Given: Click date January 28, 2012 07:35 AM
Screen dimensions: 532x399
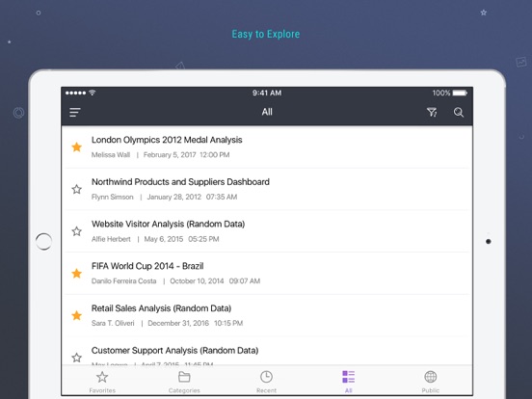Looking at the screenshot, I should click(192, 198).
